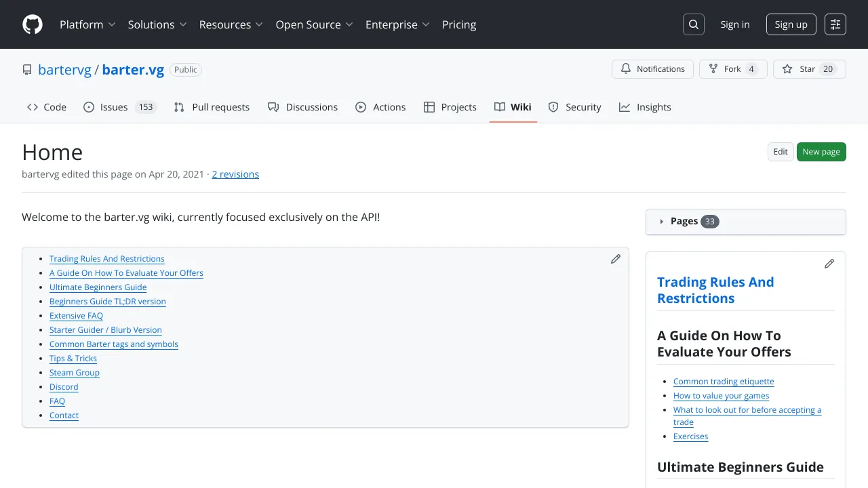Open the FAQ link below Discord

pos(57,401)
